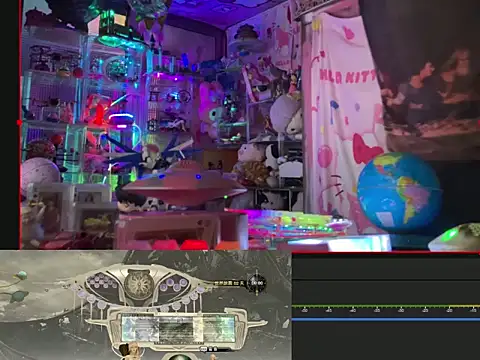The image size is (480, 360).
Task: Click the green orb at the bottom of the game
Action: coord(179,357)
